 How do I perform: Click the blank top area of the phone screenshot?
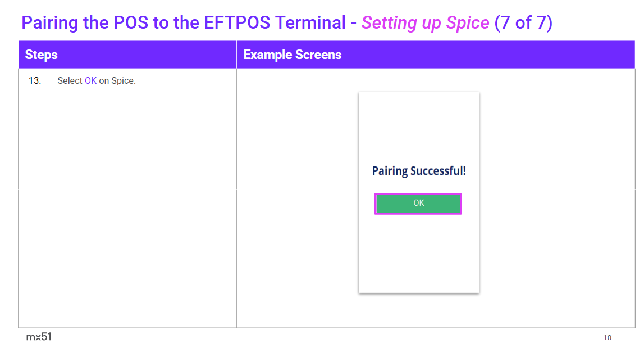pos(419,124)
